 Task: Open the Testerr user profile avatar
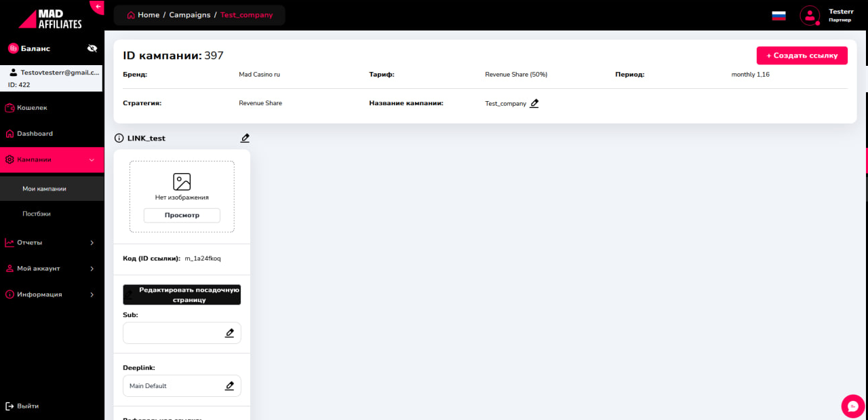[810, 16]
